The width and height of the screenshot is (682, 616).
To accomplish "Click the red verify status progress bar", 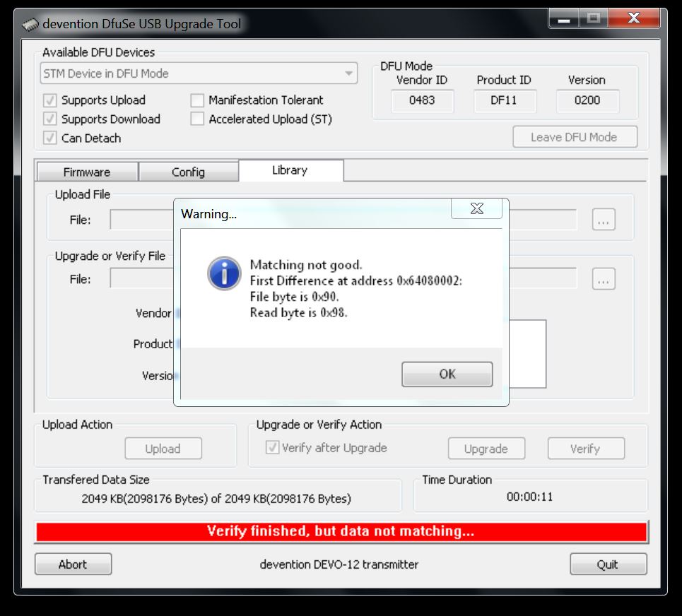I will [x=341, y=531].
